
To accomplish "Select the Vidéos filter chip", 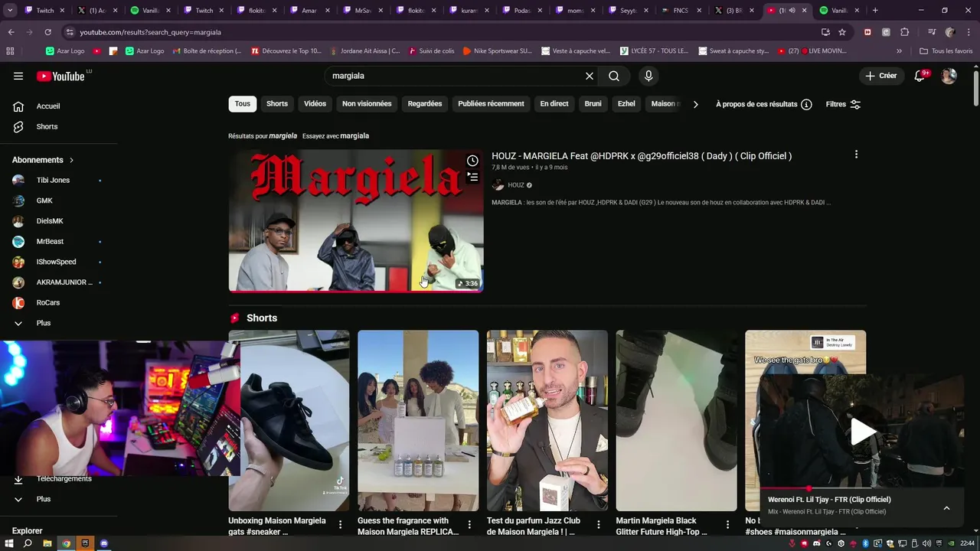I will pos(315,104).
